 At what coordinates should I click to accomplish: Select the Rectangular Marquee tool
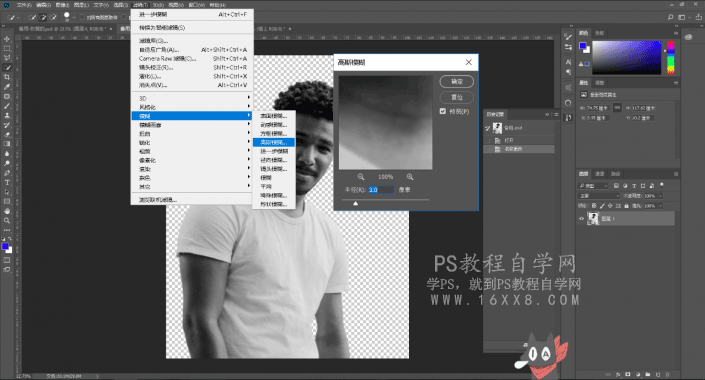pos(7,49)
